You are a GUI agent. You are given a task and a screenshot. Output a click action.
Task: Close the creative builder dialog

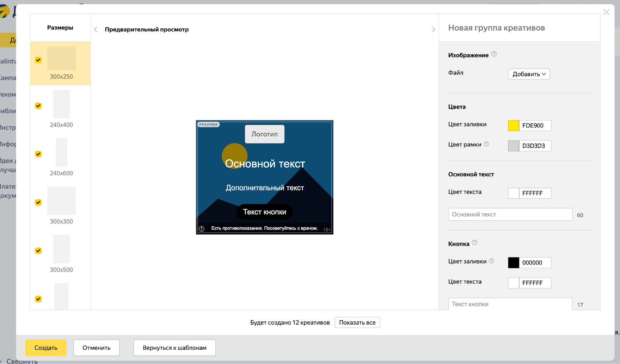pos(606,12)
